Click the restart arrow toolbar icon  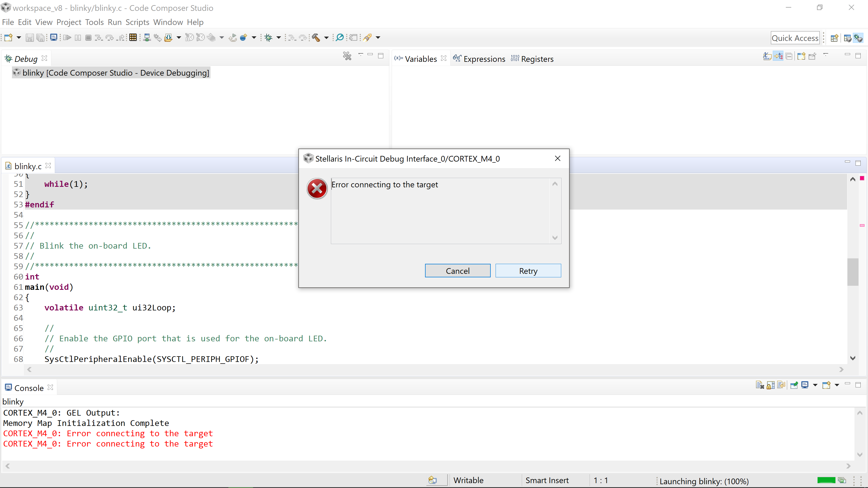pos(233,37)
